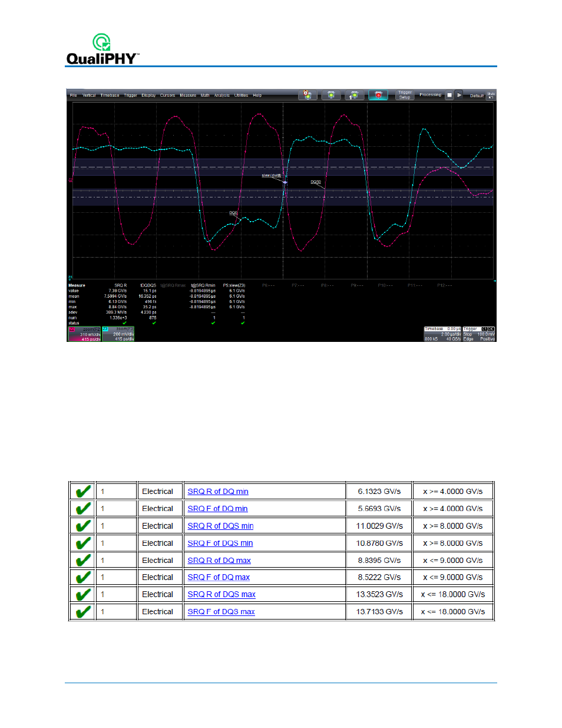Click the Processing stop square button

[x=449, y=95]
